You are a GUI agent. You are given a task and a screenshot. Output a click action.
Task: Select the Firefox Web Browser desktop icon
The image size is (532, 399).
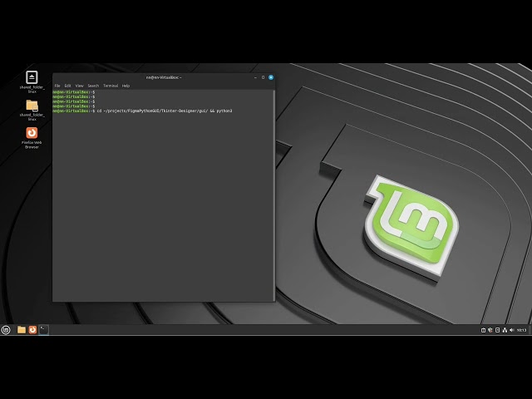(32, 137)
